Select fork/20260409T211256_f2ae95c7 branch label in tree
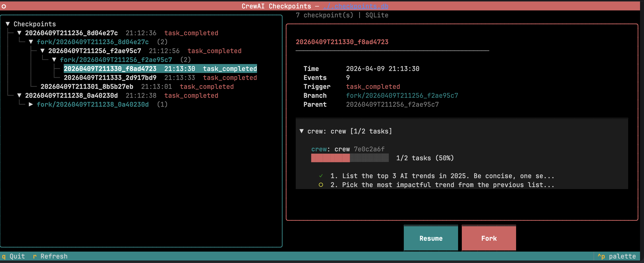The height and width of the screenshot is (263, 644). coord(116,60)
